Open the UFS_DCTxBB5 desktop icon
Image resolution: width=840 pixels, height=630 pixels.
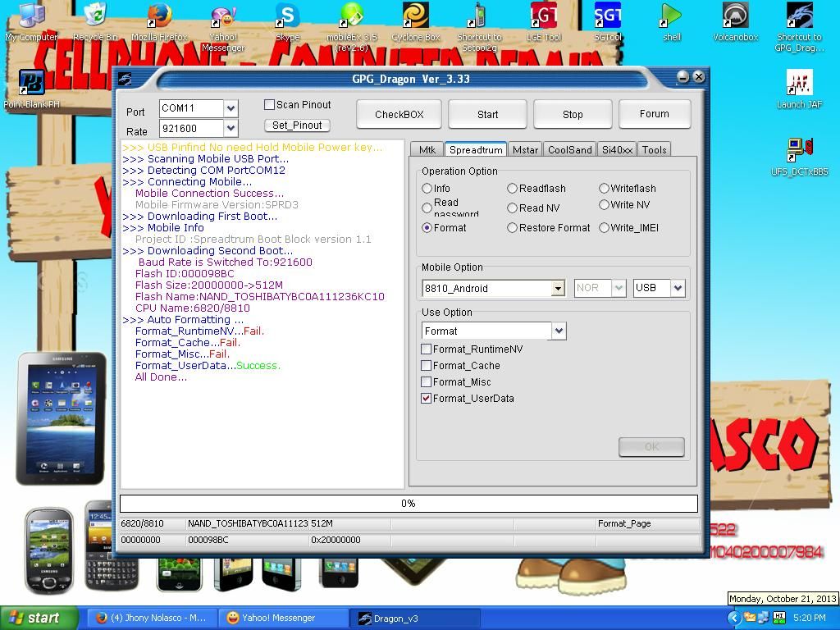pos(799,151)
